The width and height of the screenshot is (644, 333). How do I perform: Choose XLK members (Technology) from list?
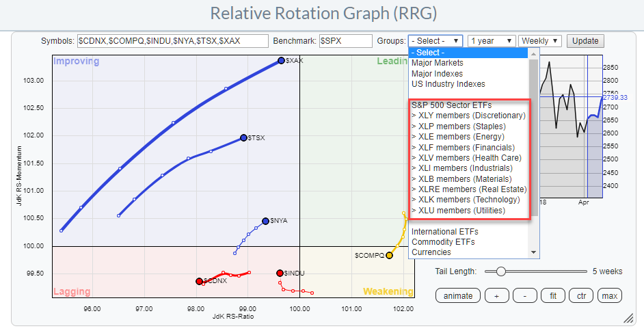point(465,200)
